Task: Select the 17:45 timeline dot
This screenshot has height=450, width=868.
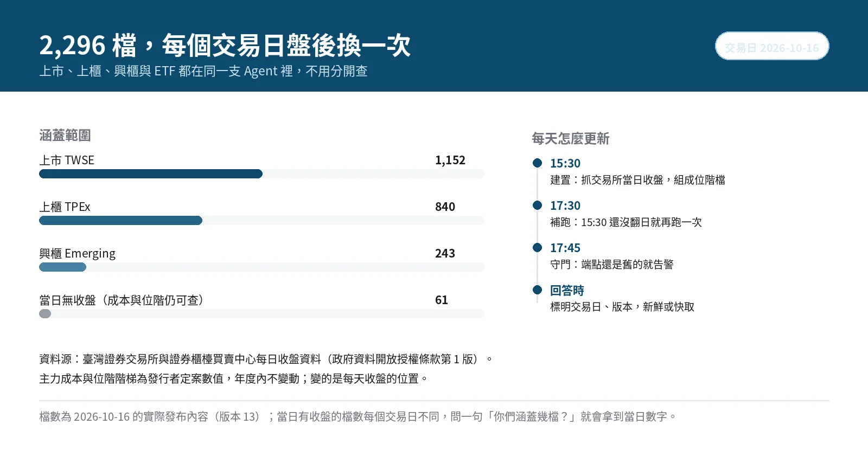Action: pyautogui.click(x=538, y=248)
